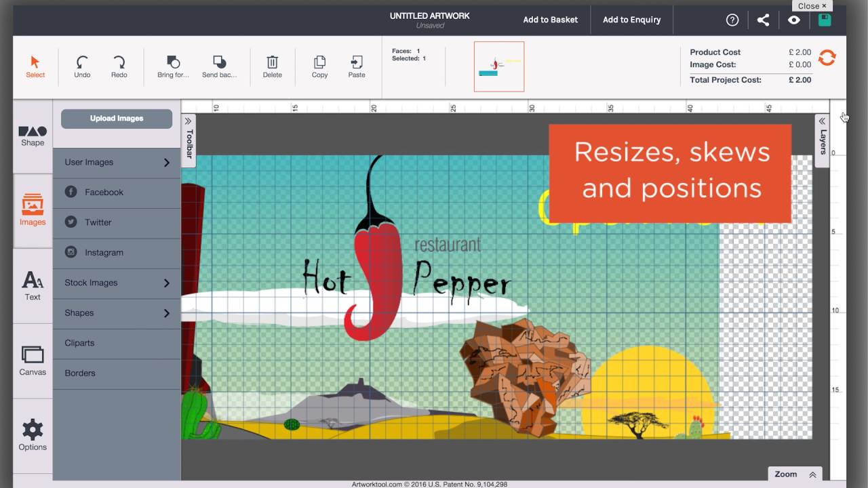The height and width of the screenshot is (488, 868).
Task: Click the share icon in header
Action: pyautogui.click(x=763, y=20)
